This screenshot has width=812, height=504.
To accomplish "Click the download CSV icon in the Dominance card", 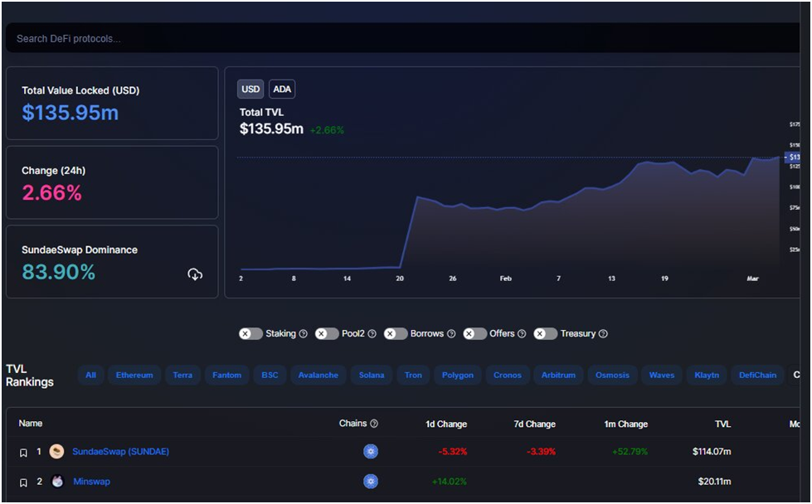I will tap(195, 274).
